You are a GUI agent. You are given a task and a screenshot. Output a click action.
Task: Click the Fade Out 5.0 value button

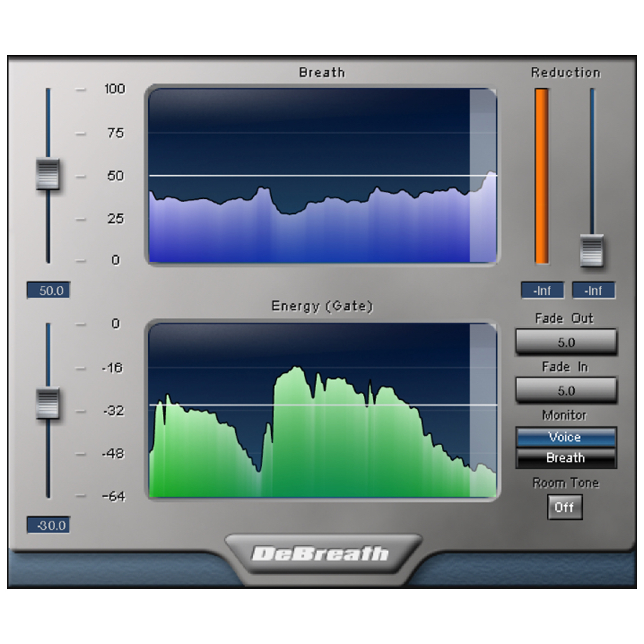coord(566,343)
